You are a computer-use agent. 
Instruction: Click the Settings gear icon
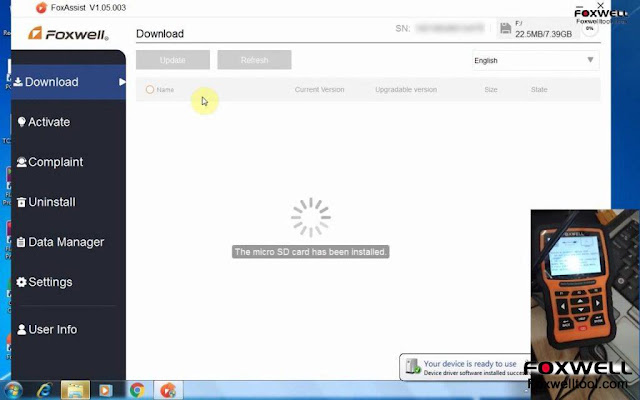pos(21,282)
